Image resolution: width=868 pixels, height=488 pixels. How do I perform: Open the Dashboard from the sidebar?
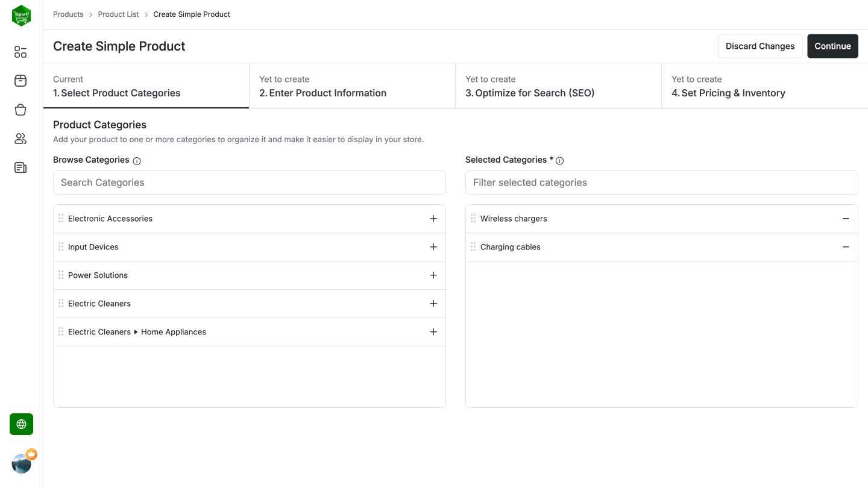coord(20,52)
